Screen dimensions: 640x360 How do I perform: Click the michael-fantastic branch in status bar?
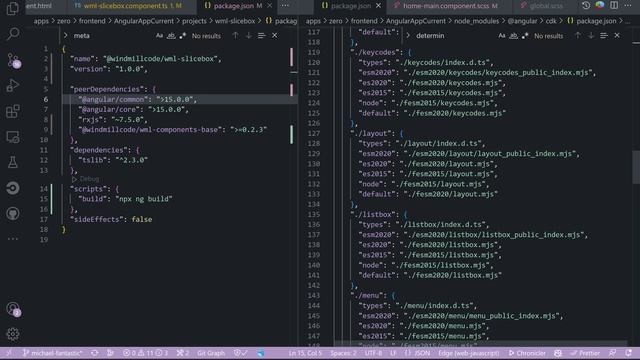[x=52, y=353]
